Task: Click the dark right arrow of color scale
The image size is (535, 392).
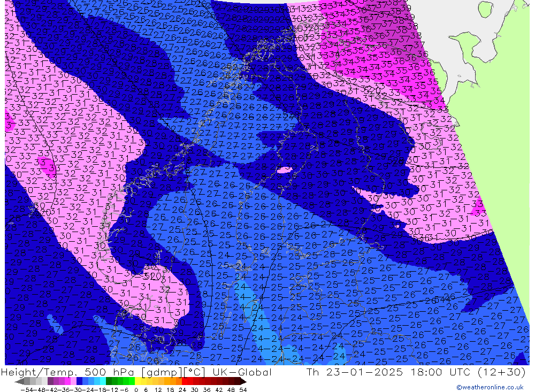Action: click(x=243, y=382)
